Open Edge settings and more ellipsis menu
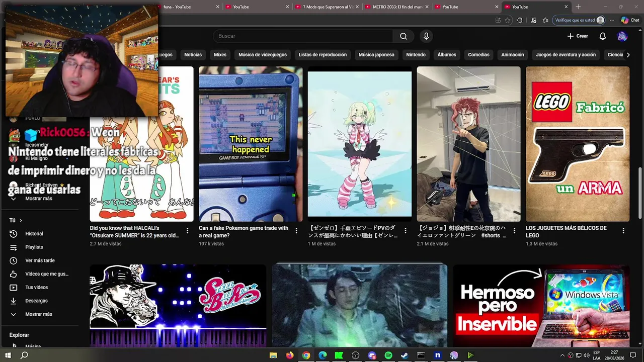The image size is (644, 362). coord(612,20)
